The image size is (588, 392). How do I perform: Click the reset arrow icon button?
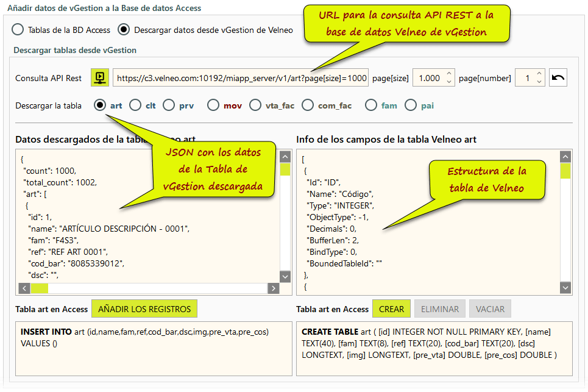(558, 78)
